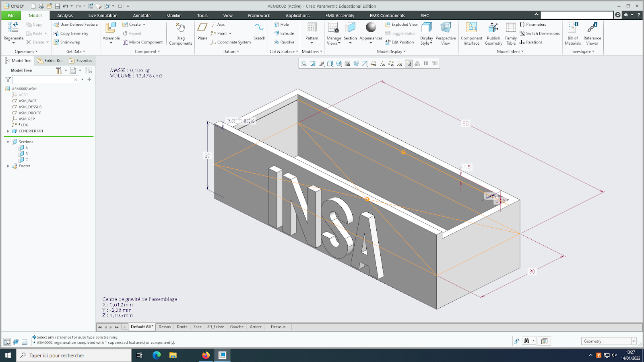Click the Open file folder icon
644x362 pixels.
(49, 6)
